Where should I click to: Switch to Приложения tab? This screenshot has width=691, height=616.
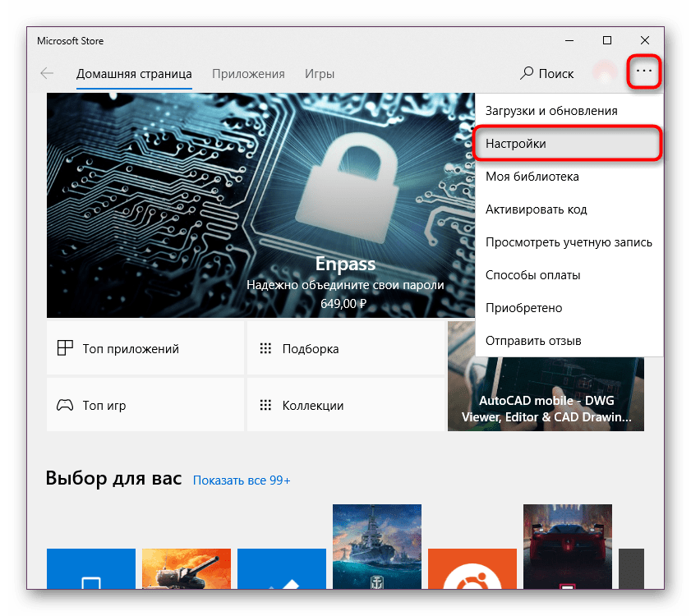248,74
